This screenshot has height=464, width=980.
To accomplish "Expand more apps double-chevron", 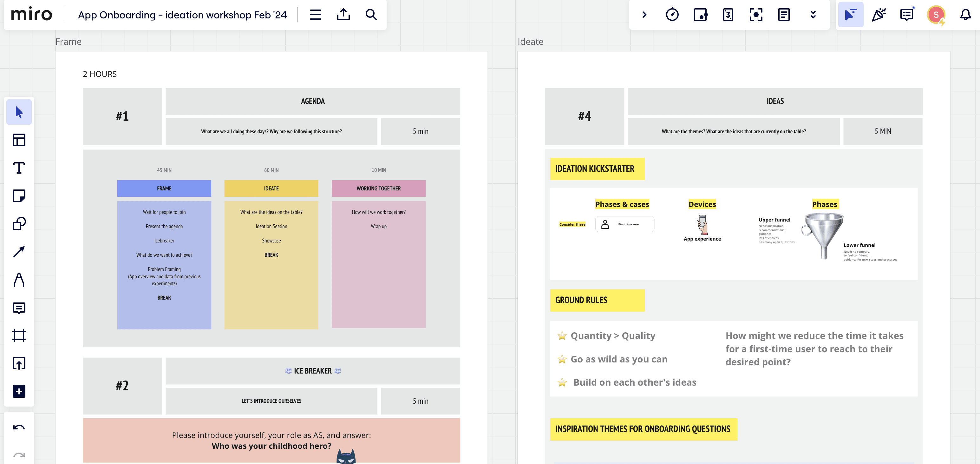I will point(813,15).
